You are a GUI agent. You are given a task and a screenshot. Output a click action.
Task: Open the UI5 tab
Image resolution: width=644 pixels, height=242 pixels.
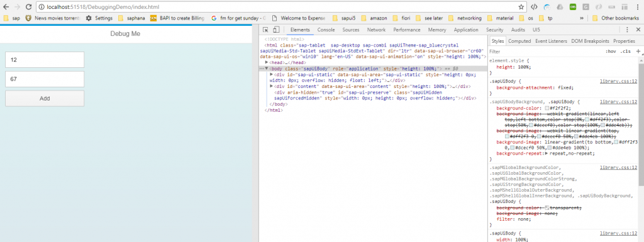pyautogui.click(x=536, y=30)
